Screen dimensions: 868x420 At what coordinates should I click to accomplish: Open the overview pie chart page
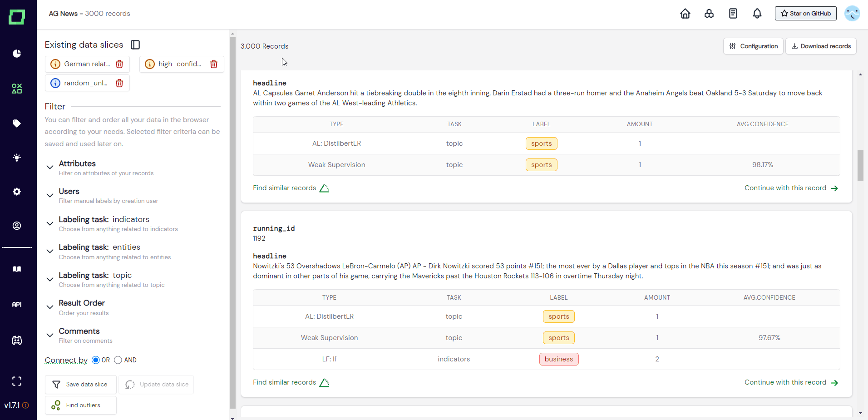[17, 54]
